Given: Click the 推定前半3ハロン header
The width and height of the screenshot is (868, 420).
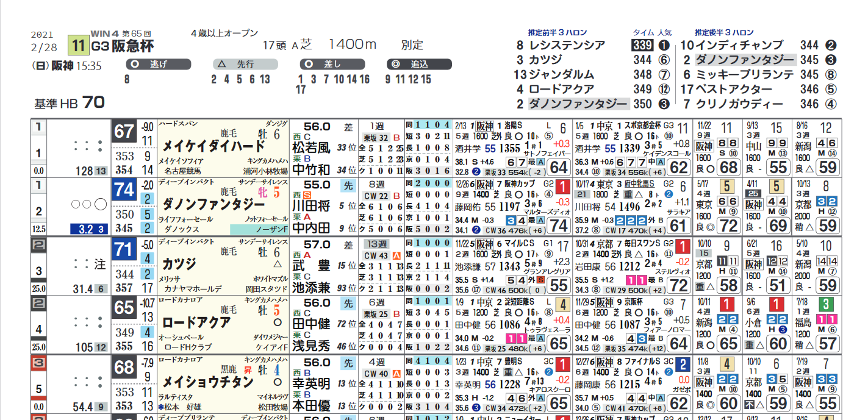Looking at the screenshot, I should [559, 32].
